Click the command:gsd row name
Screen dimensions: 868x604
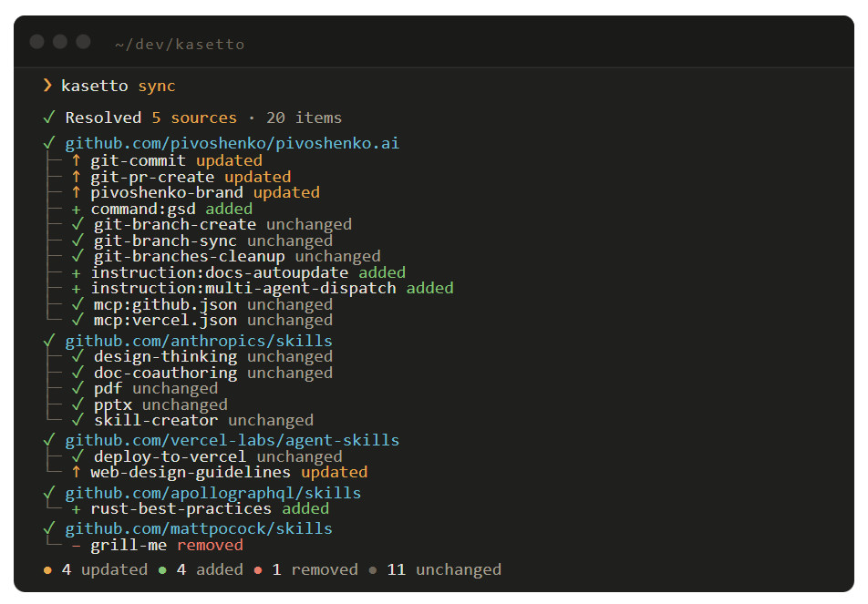(x=143, y=210)
